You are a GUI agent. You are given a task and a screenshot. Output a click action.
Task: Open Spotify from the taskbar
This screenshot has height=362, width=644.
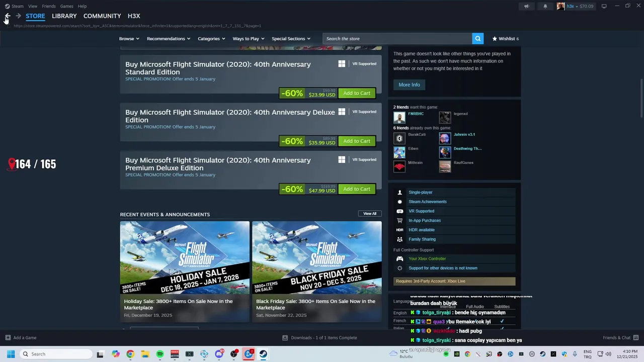pos(160,354)
